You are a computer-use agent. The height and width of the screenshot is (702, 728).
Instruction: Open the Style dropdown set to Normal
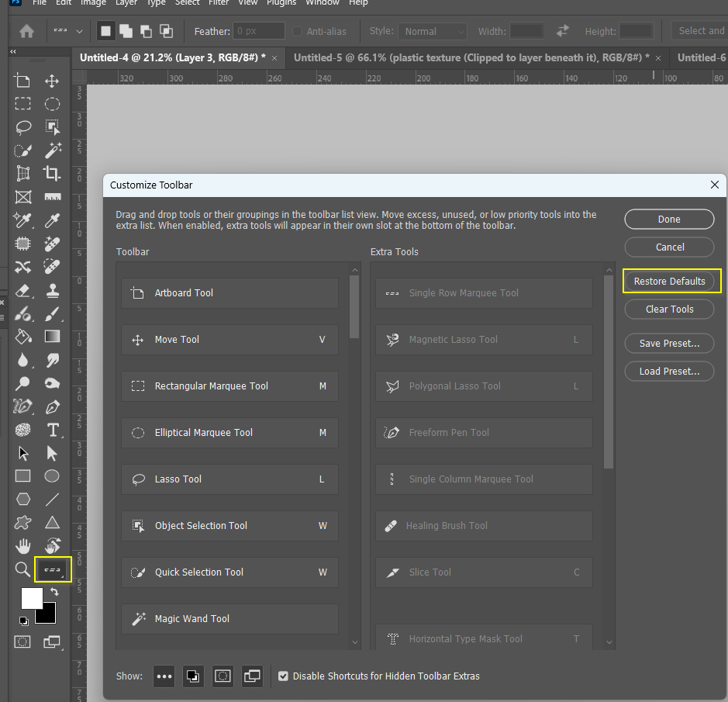pos(433,31)
